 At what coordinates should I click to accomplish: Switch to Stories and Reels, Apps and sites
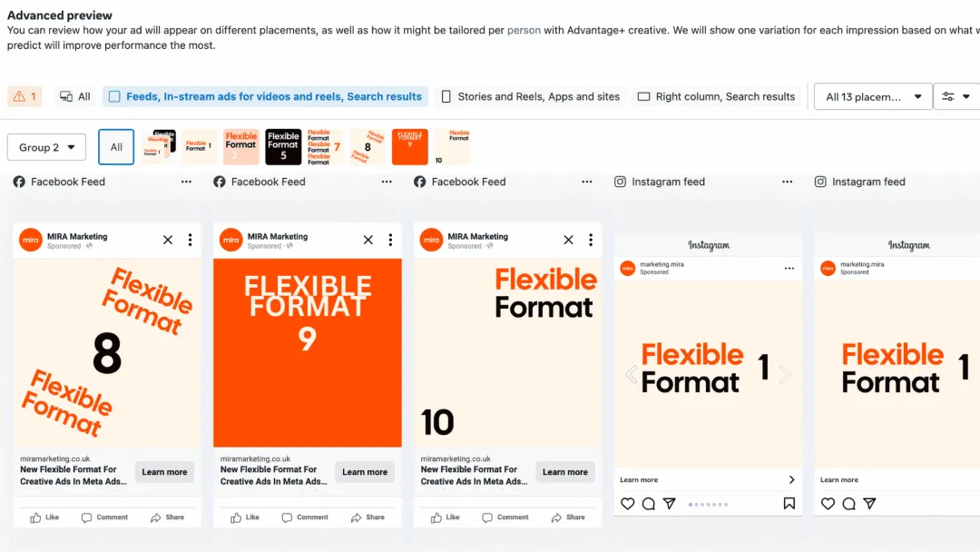[x=530, y=96]
